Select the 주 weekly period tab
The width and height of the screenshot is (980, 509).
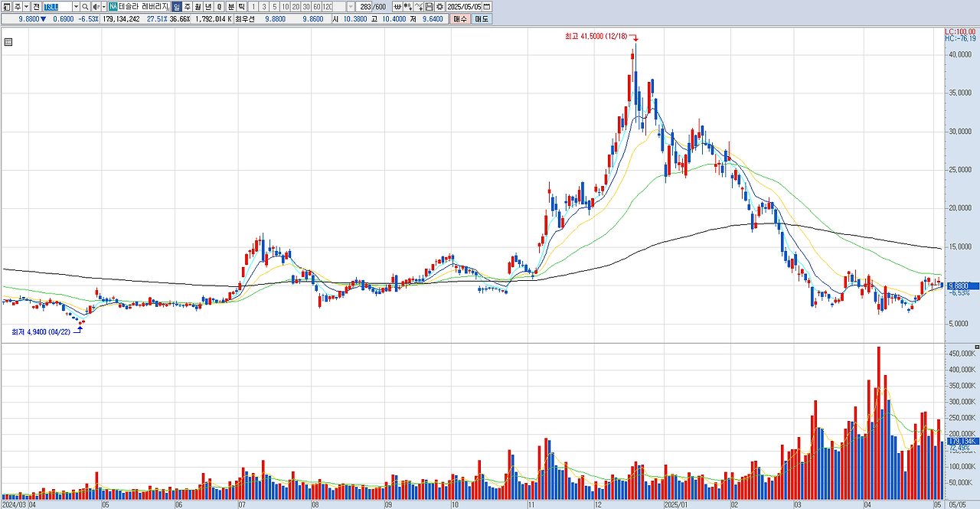[x=187, y=7]
